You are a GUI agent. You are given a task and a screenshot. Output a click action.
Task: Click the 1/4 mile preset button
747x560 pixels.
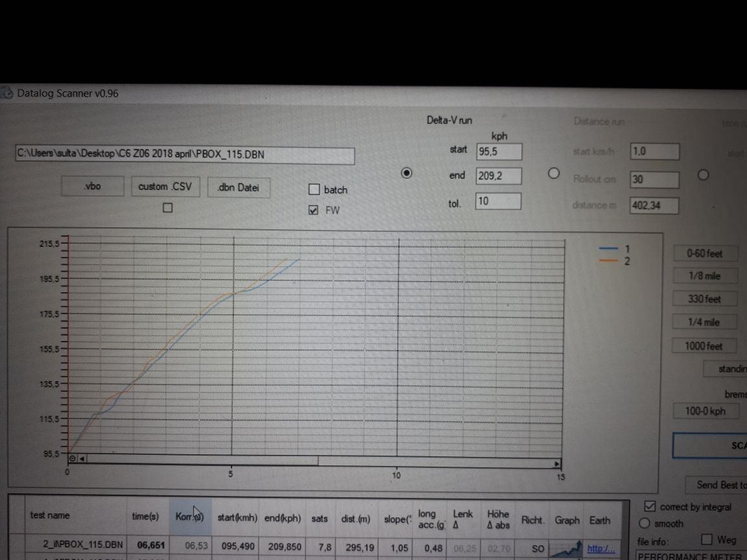[704, 322]
